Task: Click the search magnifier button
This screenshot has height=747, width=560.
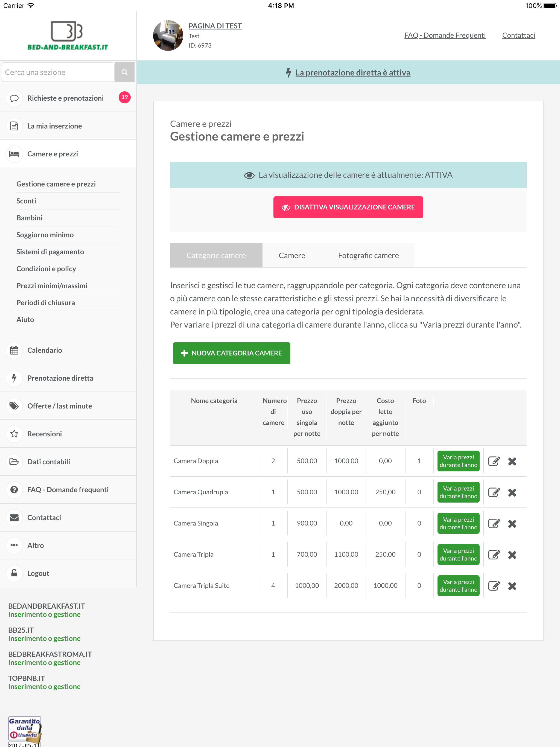Action: [x=124, y=72]
